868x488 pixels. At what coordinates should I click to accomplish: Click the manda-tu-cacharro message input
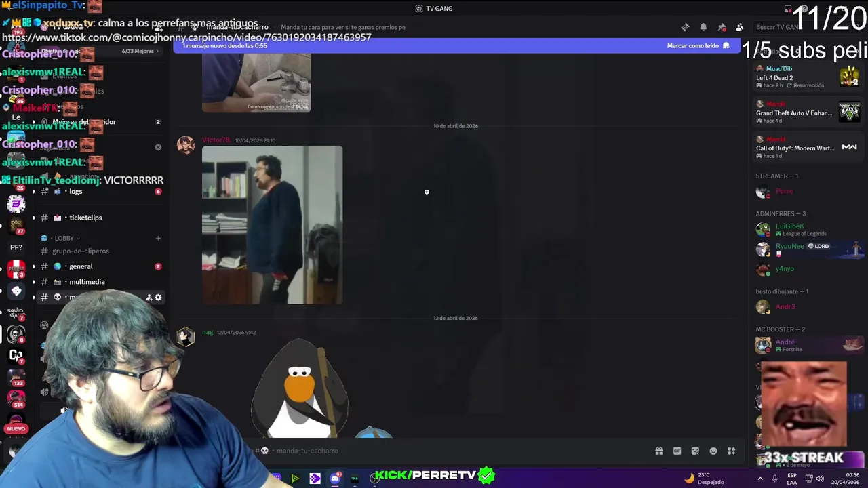(x=448, y=451)
